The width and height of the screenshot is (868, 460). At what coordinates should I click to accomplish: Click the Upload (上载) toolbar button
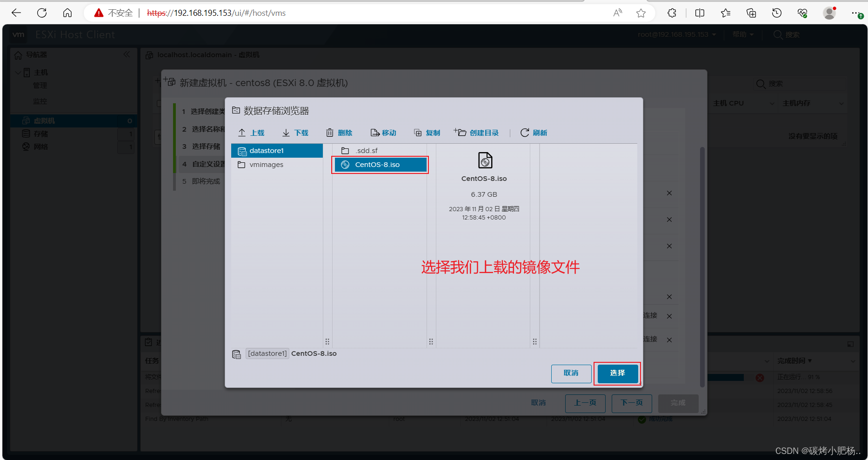251,133
